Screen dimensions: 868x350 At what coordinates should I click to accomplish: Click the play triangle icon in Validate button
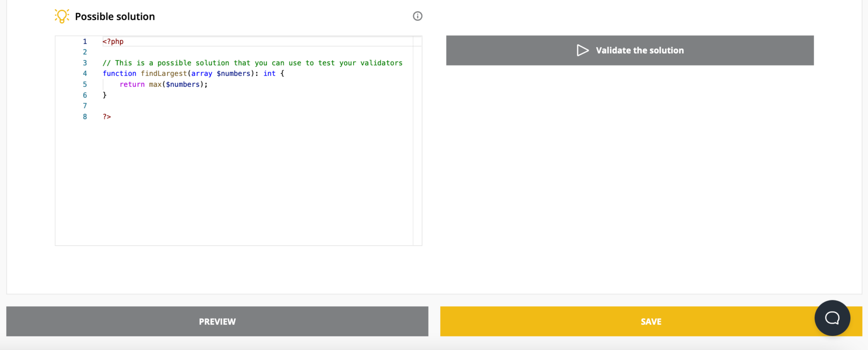pyautogui.click(x=582, y=50)
